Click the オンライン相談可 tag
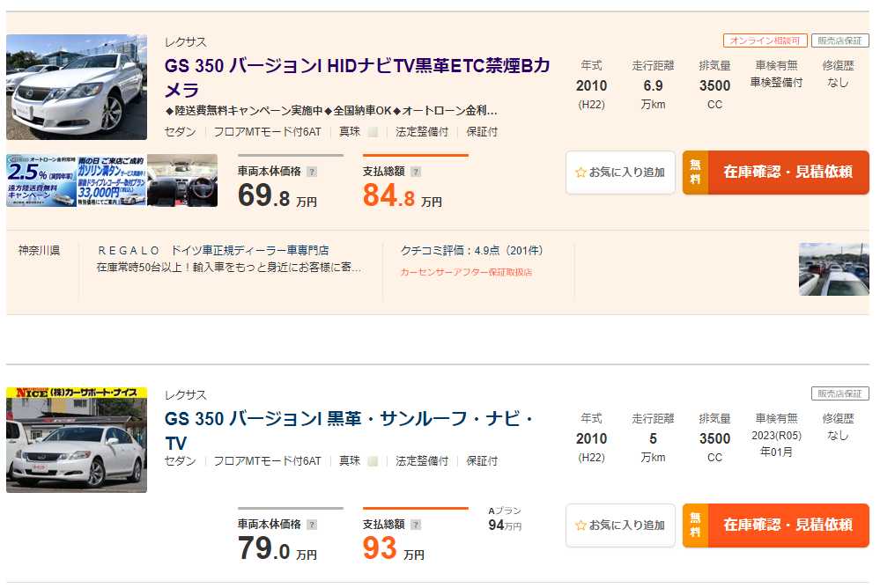 point(765,40)
